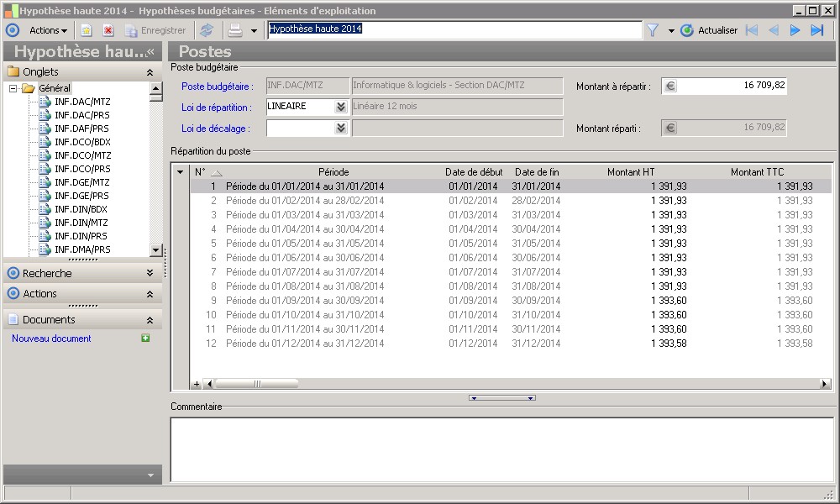
Task: Click inside the Commentaire text area
Action: point(501,449)
